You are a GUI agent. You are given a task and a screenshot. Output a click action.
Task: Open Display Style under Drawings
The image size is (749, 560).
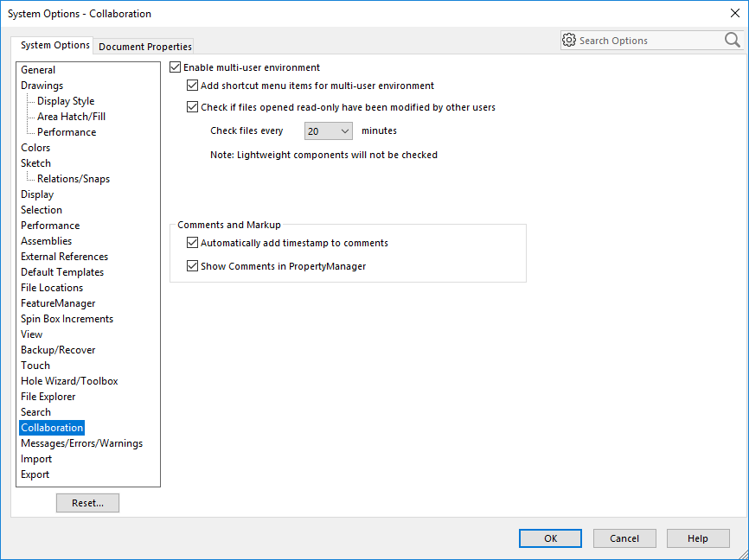[x=66, y=101]
